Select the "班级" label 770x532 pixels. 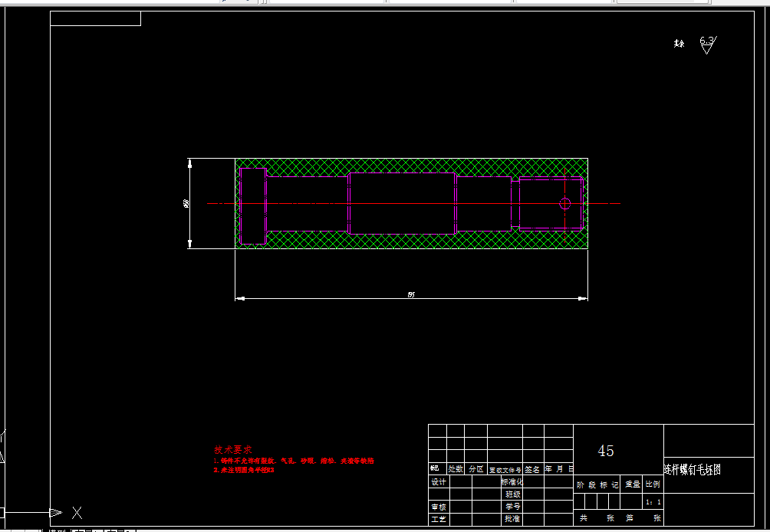pyautogui.click(x=512, y=494)
